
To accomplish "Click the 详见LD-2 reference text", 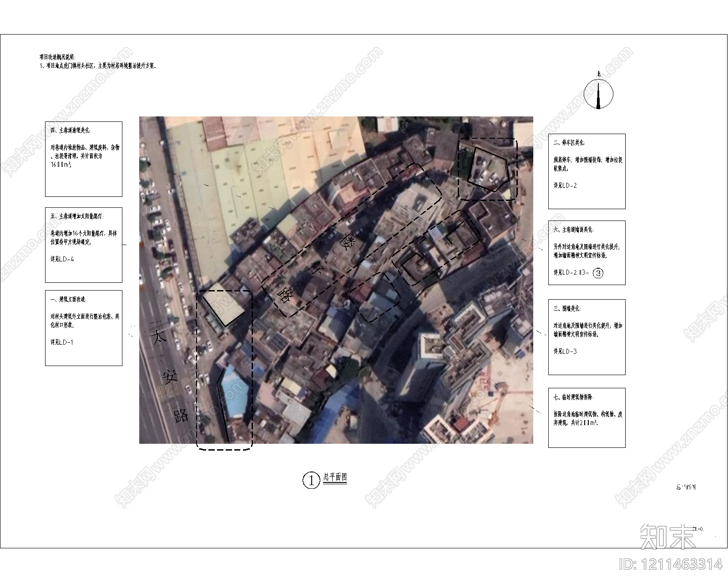I will coord(565,186).
